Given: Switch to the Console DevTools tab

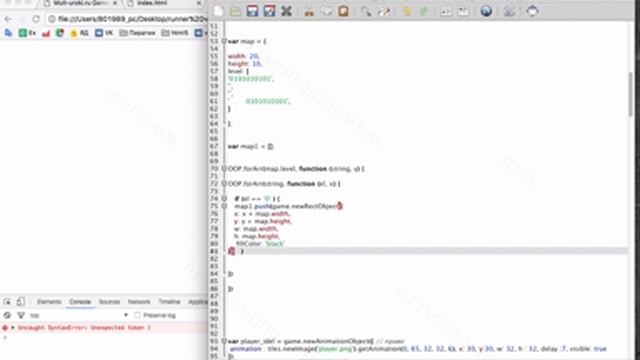Looking at the screenshot, I should (80, 302).
